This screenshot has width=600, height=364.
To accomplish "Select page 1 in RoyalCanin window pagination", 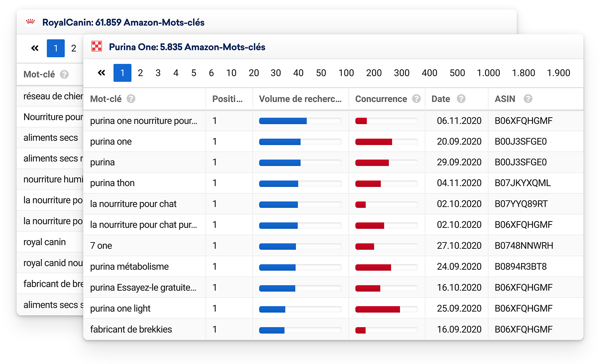I will 55,48.
